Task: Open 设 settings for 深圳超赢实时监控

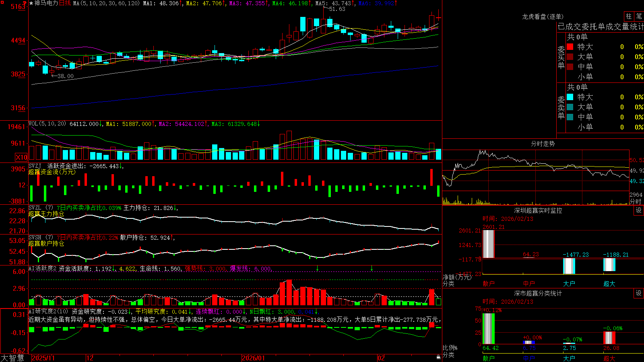Action: pos(639,210)
